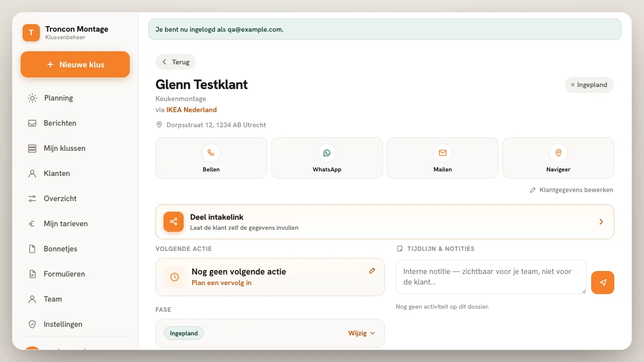Click the orange share icon for intakelink

coord(174,222)
